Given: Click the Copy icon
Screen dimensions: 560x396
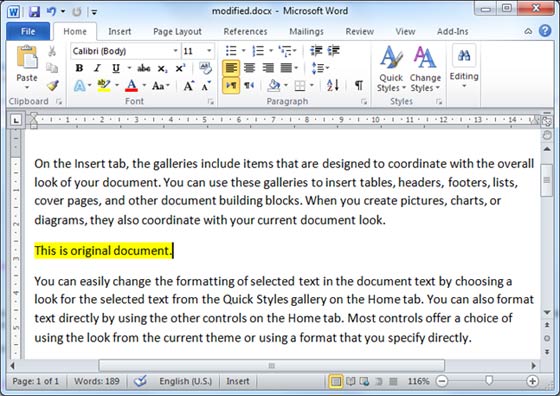Looking at the screenshot, I should click(52, 68).
